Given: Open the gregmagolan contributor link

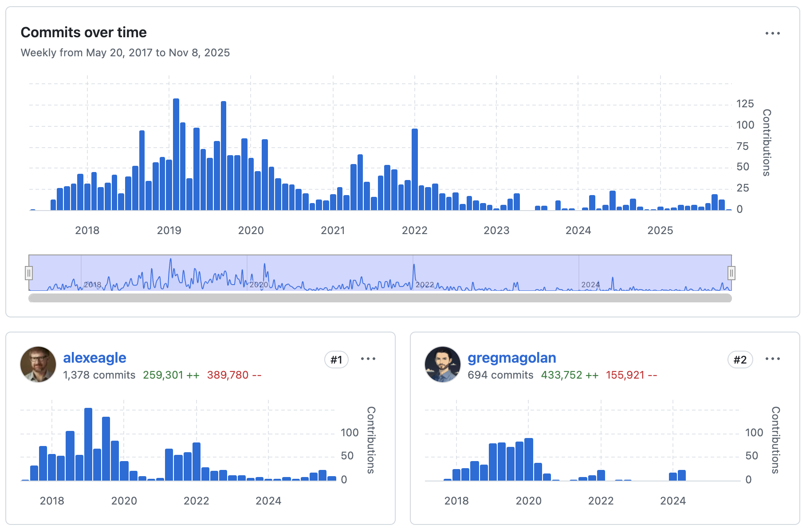Looking at the screenshot, I should point(511,358).
